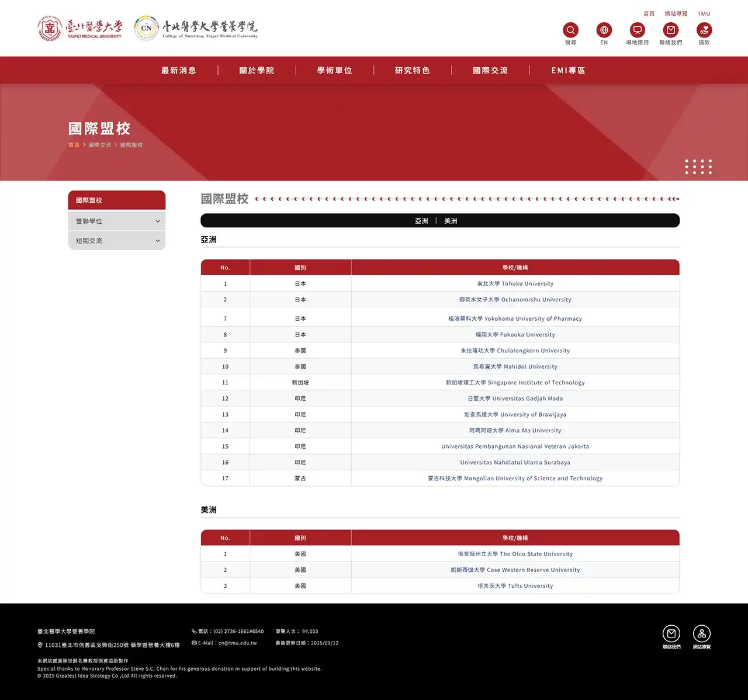The image size is (748, 700).
Task: Click the contact us envelope icon in header
Action: 670,30
